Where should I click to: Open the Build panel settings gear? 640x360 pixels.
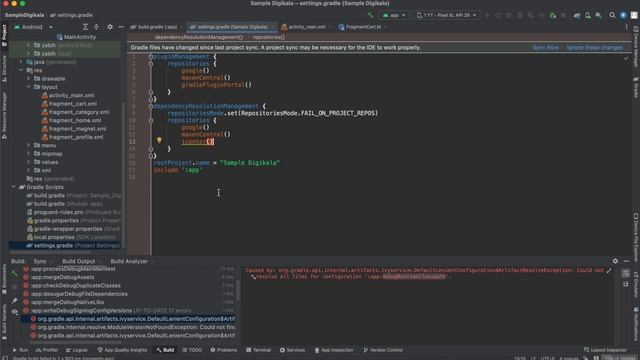[x=615, y=261]
